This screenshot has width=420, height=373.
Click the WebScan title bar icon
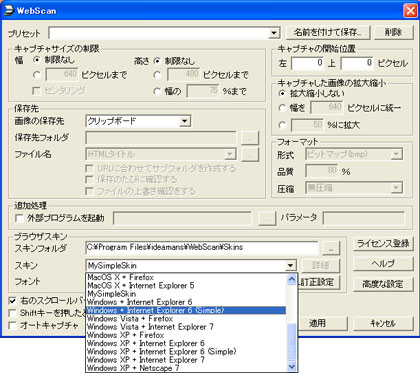8,10
